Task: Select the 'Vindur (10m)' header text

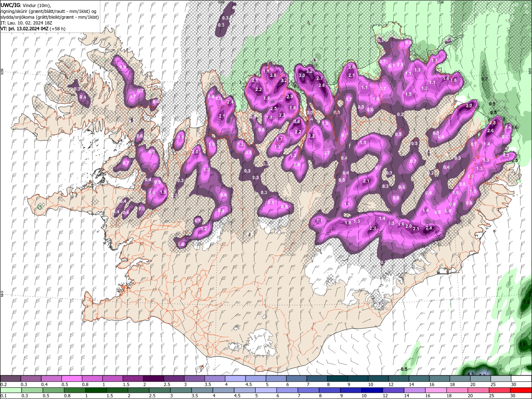Action: tap(37, 5)
